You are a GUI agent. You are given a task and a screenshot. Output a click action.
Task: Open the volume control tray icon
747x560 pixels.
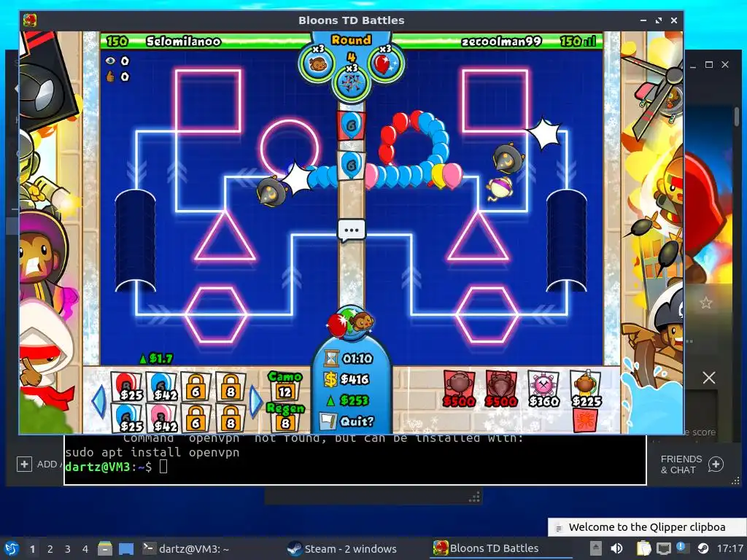pos(616,548)
